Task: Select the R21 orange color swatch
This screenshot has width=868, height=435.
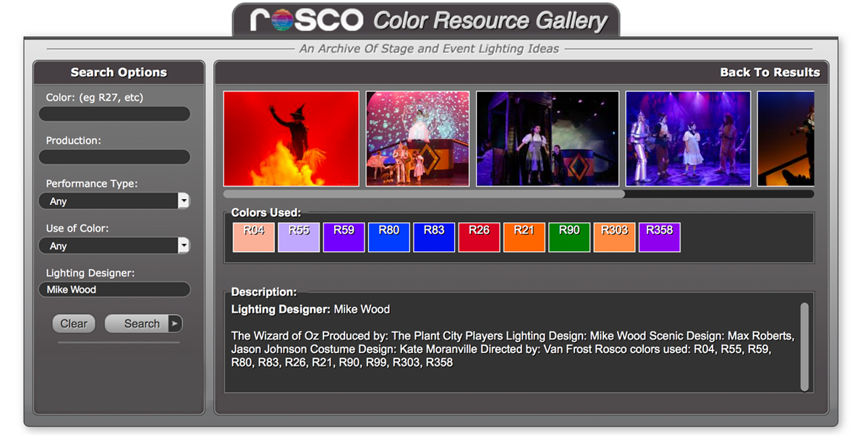Action: tap(524, 237)
